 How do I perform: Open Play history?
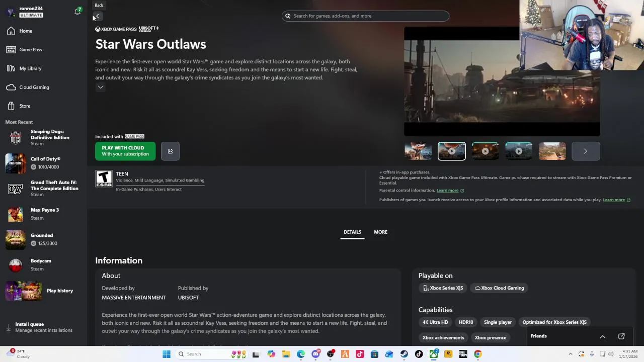coord(43,291)
